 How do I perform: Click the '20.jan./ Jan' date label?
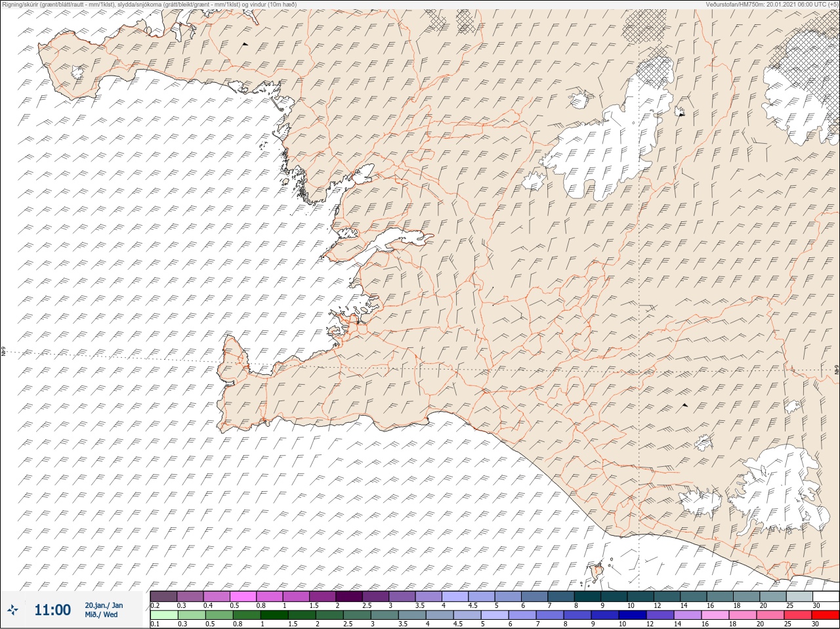[x=104, y=605]
